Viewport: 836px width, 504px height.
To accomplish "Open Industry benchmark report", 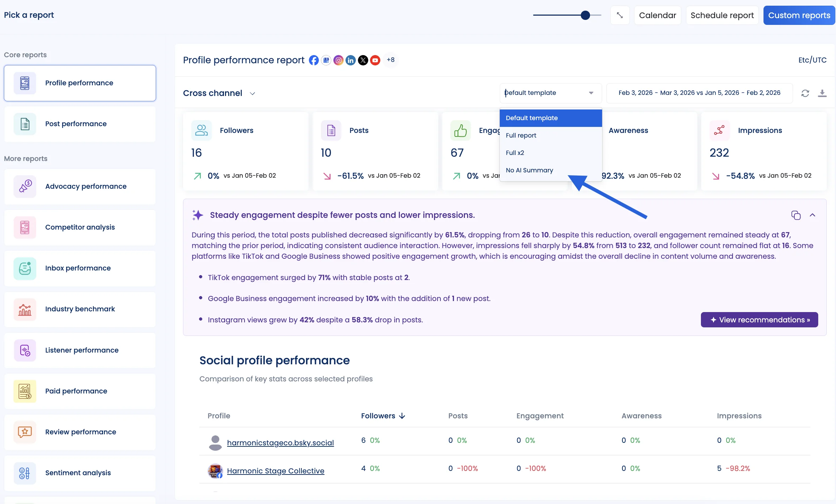I will point(80,309).
